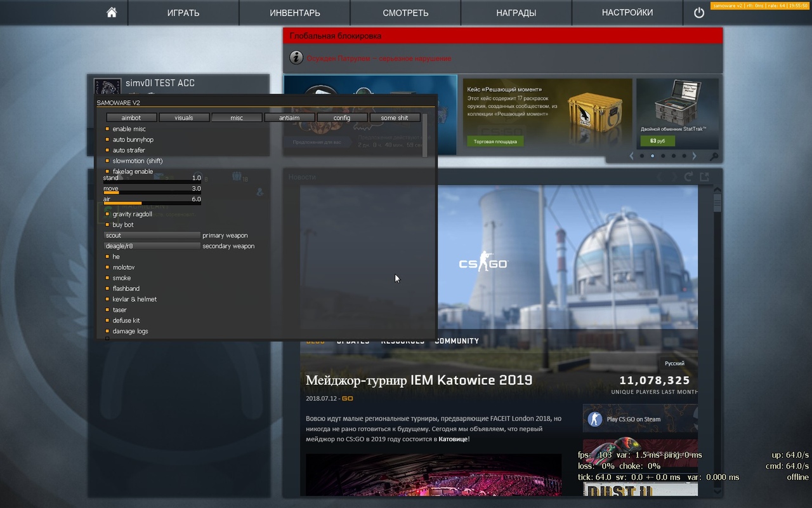This screenshot has height=508, width=812.
Task: Disable the auto strafer checkbox
Action: (108, 150)
